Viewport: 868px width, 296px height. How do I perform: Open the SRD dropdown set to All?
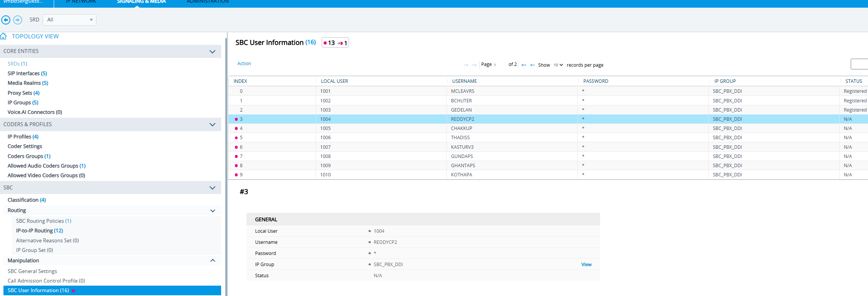[69, 20]
